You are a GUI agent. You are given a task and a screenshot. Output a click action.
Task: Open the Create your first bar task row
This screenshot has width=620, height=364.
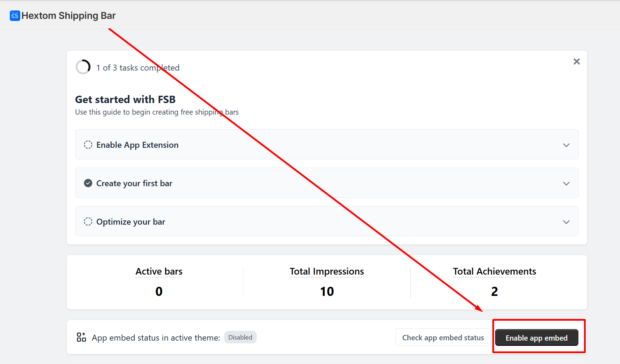click(x=327, y=183)
